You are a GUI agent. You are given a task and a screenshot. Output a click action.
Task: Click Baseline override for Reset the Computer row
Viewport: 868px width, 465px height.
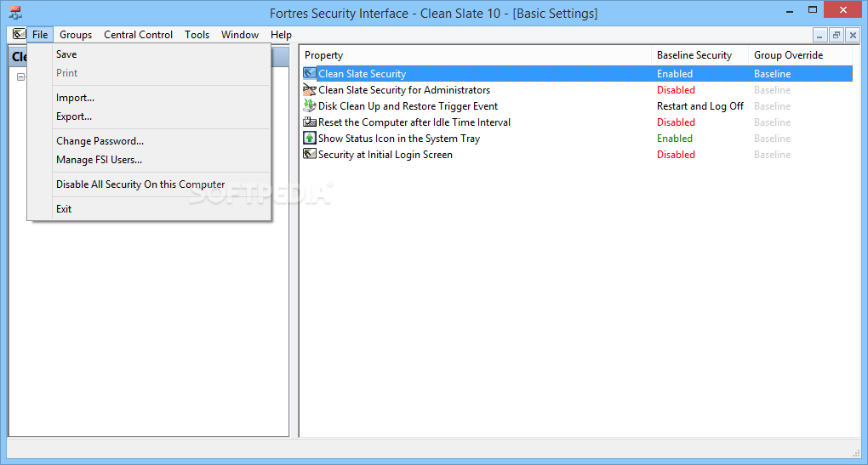(772, 122)
